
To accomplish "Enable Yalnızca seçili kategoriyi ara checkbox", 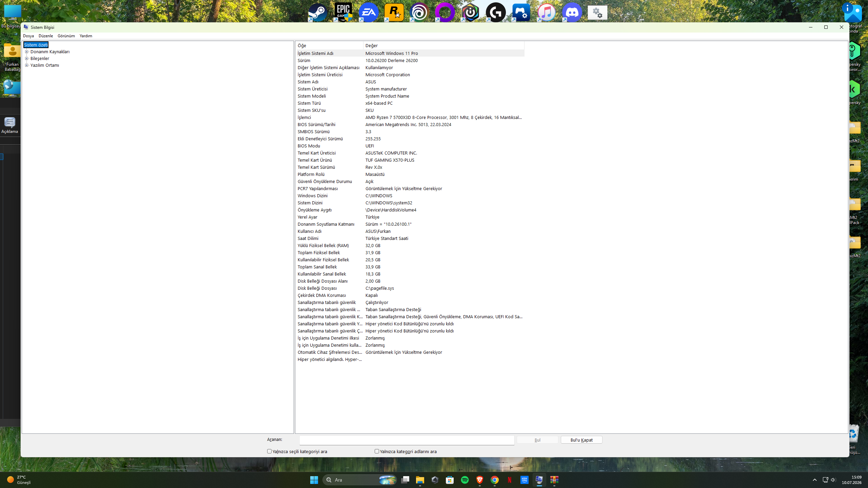I will click(x=269, y=451).
